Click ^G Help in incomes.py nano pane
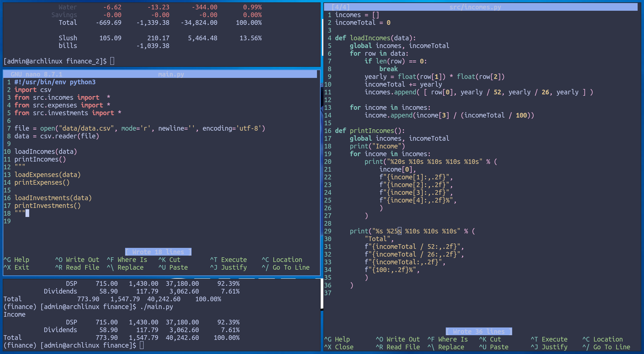The image size is (644, 354). tap(337, 339)
